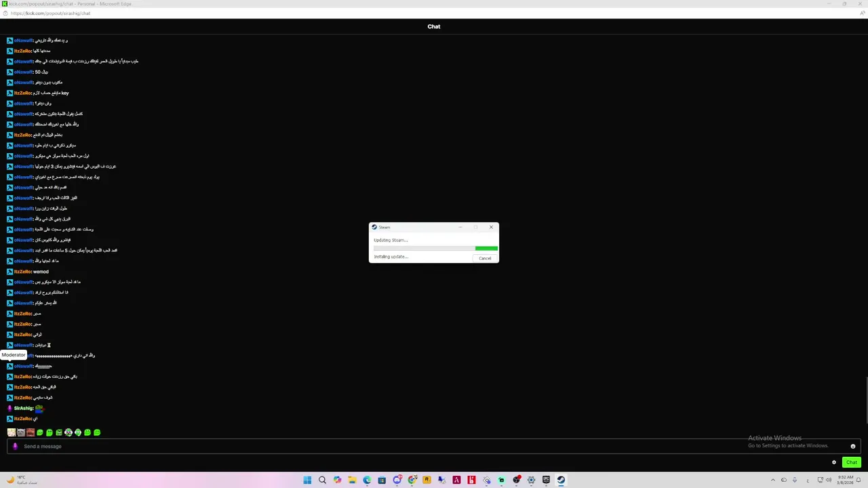The width and height of the screenshot is (868, 488).
Task: Show hidden system tray icons
Action: (772, 480)
